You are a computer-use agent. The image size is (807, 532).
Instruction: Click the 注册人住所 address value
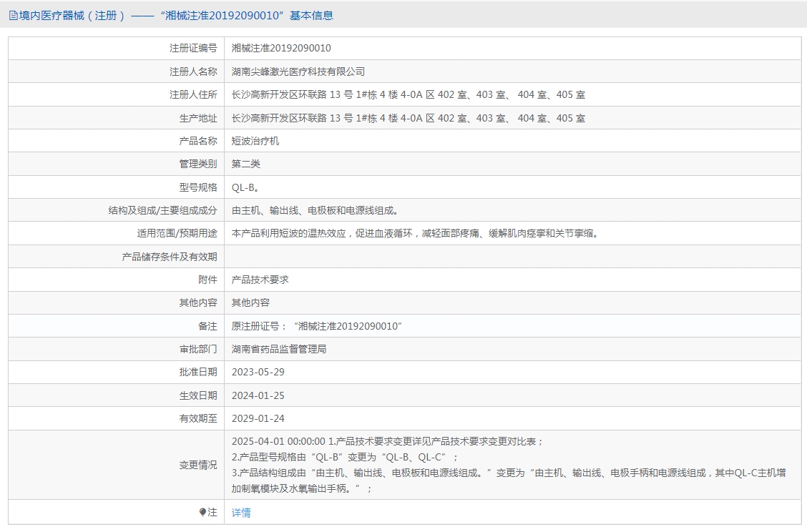(408, 94)
